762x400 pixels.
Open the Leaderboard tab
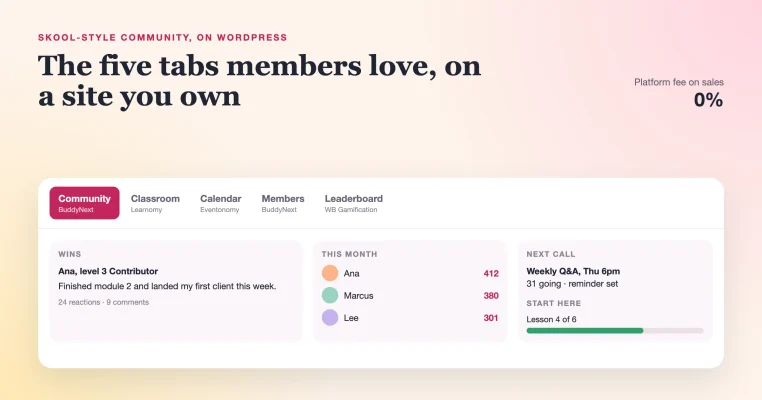pos(354,203)
